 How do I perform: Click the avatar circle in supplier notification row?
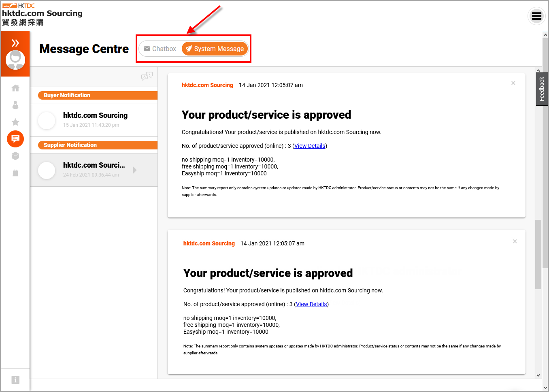point(47,170)
